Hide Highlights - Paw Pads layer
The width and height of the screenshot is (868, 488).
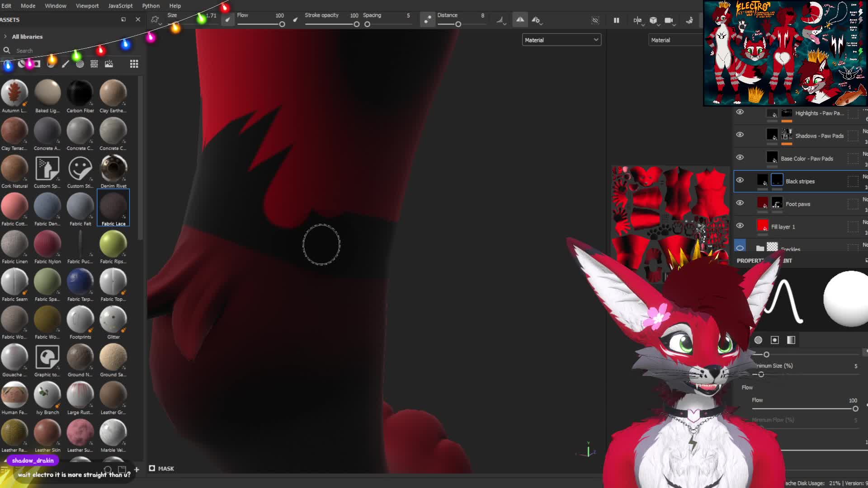coord(740,112)
